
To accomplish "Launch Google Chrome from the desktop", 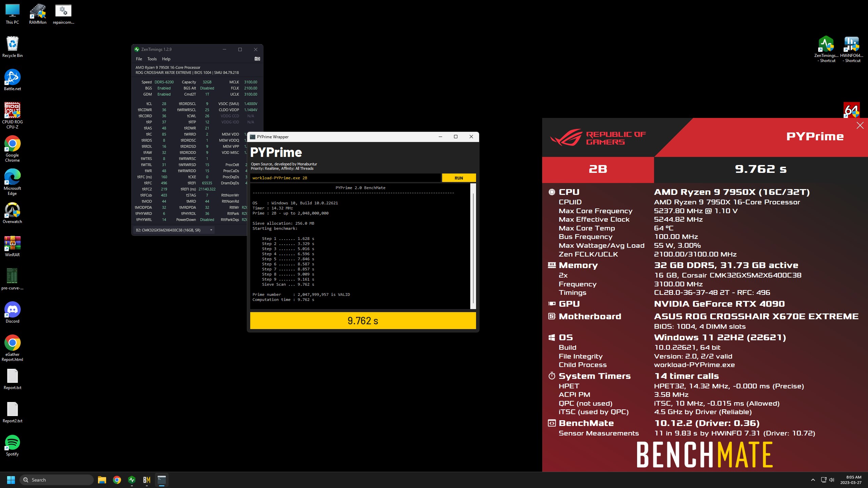I will 12,149.
